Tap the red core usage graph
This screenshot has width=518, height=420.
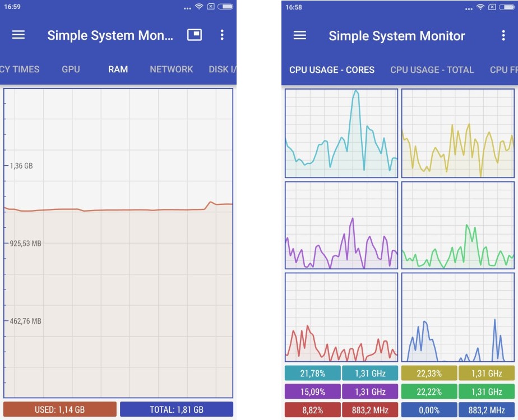(x=341, y=318)
